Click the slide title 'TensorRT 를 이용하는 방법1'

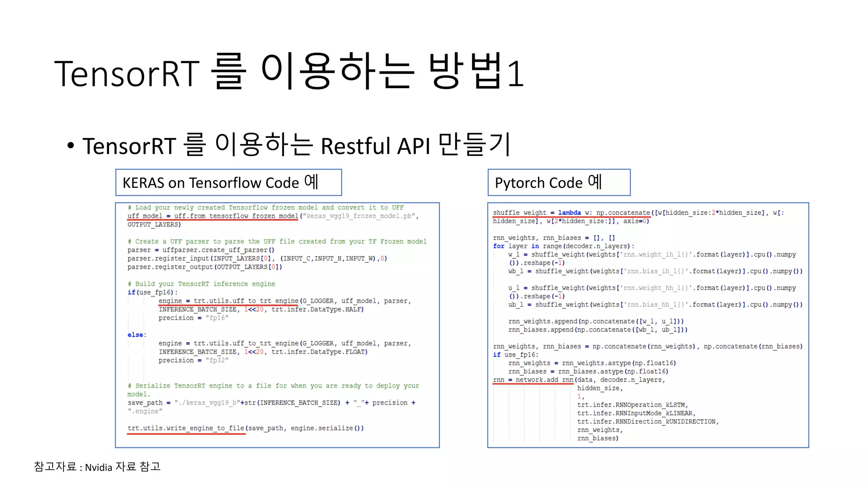pos(290,71)
